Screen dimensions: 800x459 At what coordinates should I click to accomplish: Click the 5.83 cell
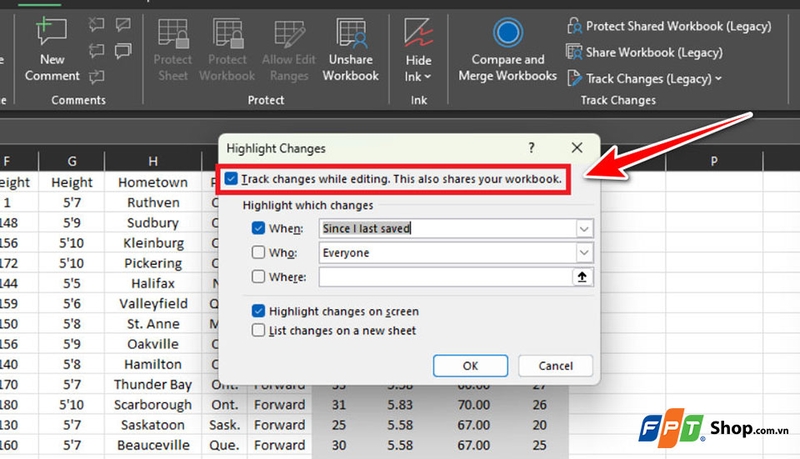pyautogui.click(x=400, y=404)
